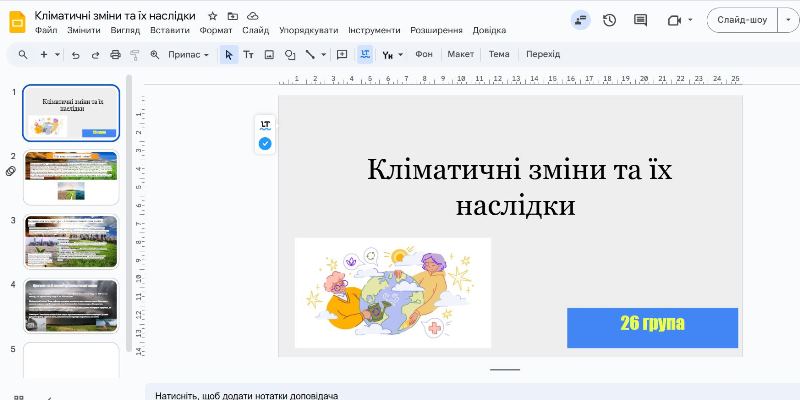
Task: Open version history clock icon
Action: coord(610,20)
